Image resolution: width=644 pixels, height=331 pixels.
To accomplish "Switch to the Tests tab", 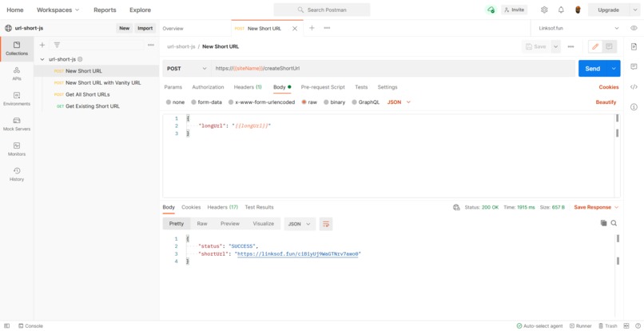I will coord(361,87).
